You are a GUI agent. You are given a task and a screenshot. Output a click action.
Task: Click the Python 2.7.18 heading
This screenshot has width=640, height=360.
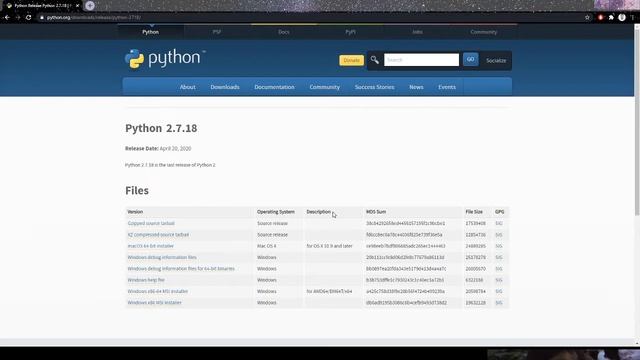[x=161, y=128]
